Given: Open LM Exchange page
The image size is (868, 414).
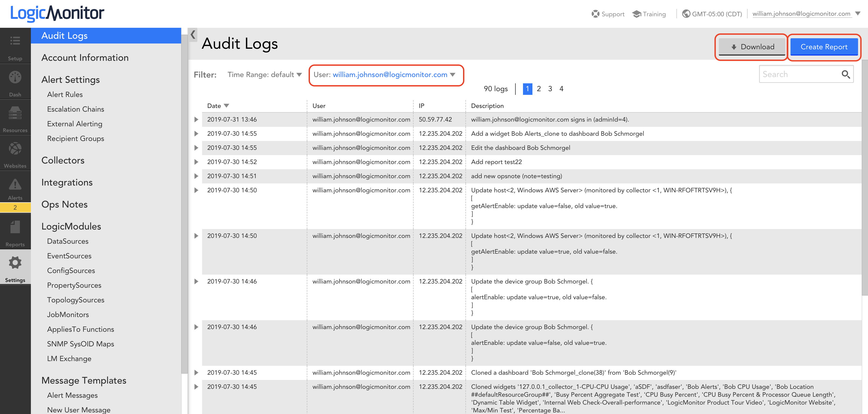Looking at the screenshot, I should 69,359.
